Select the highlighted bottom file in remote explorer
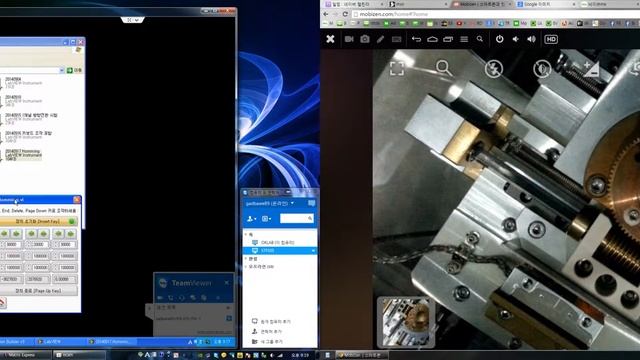The height and width of the screenshot is (360, 640). point(23,155)
